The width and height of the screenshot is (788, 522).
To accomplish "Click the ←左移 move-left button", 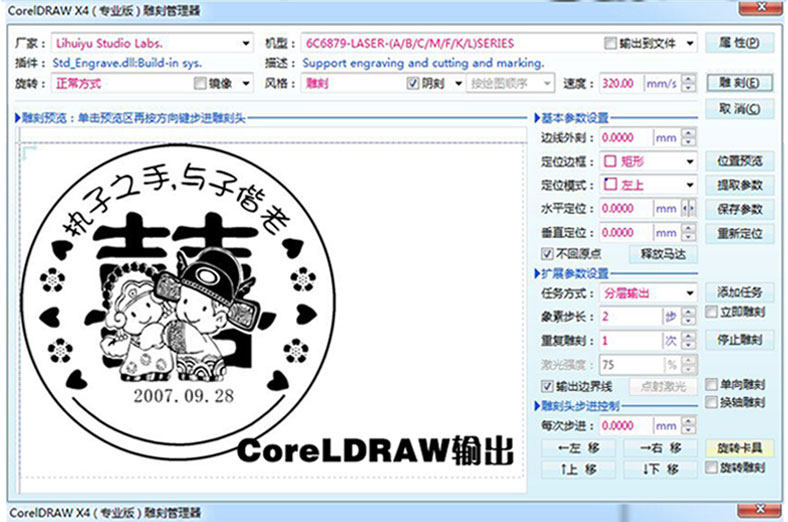I will pyautogui.click(x=578, y=448).
